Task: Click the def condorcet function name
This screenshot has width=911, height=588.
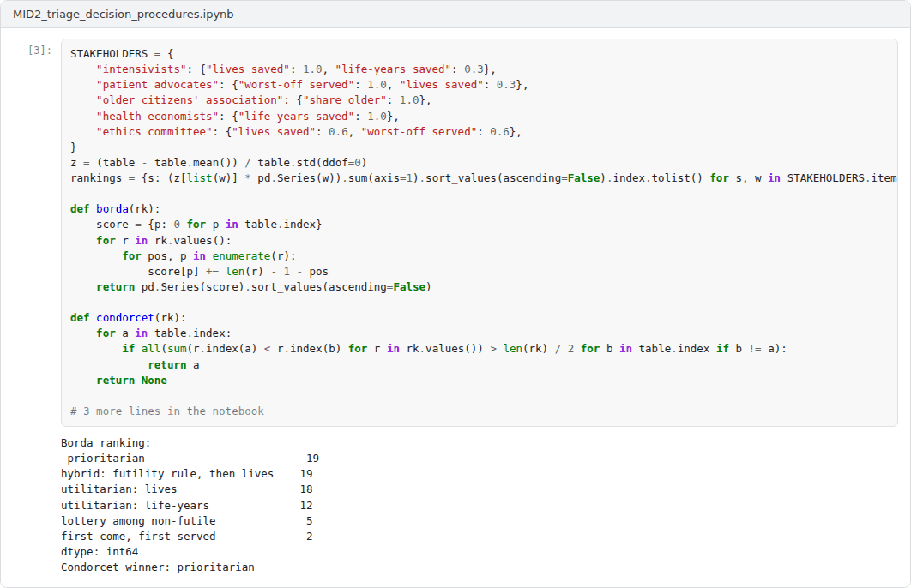Action: click(125, 317)
